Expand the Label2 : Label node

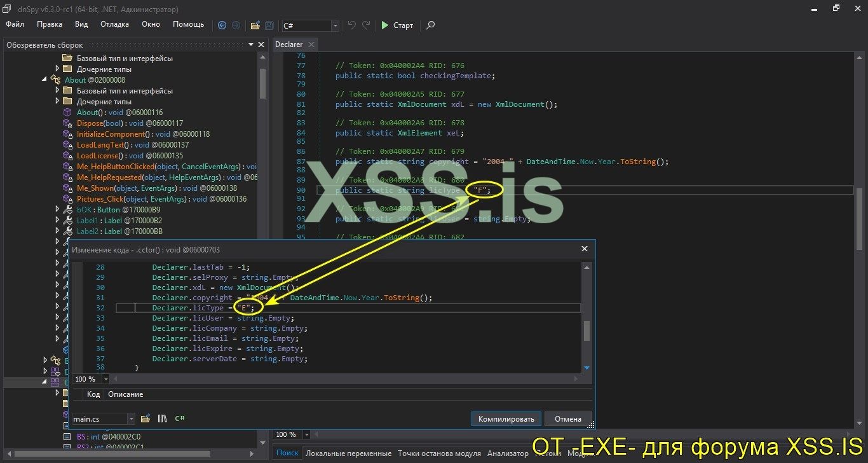coord(57,231)
